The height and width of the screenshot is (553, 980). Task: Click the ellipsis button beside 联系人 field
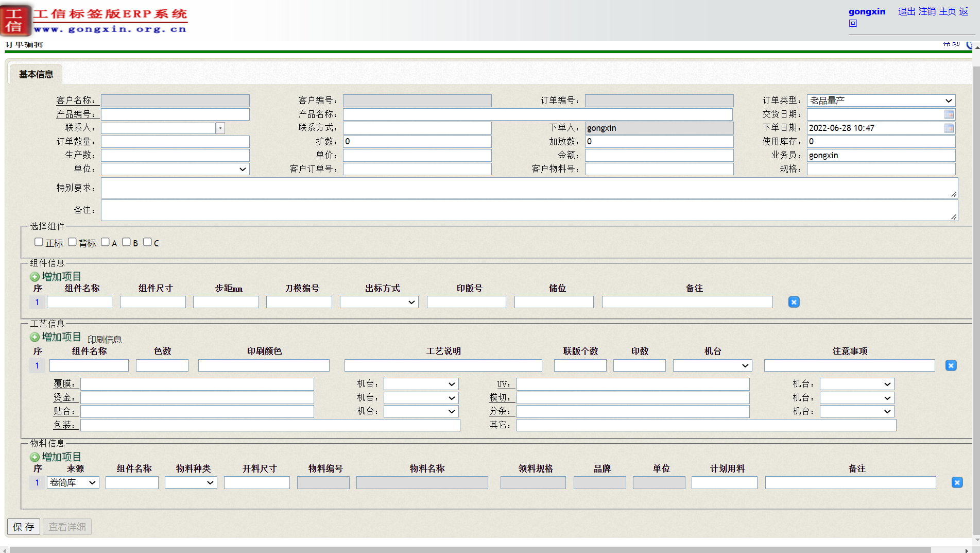tap(220, 128)
